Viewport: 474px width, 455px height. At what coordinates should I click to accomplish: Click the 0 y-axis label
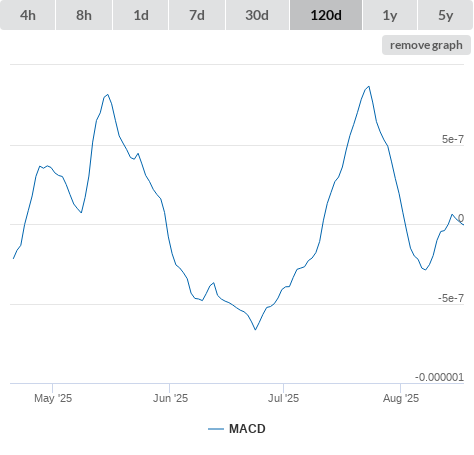[461, 218]
